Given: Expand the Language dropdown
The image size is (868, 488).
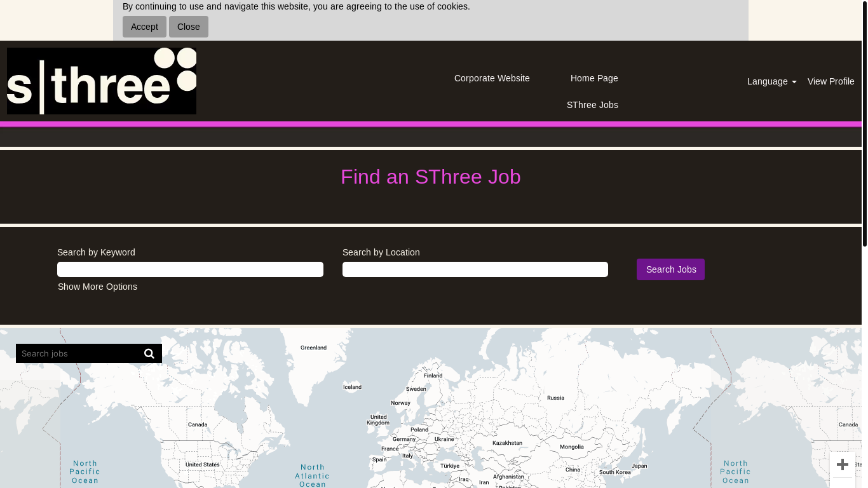Looking at the screenshot, I should point(771,81).
